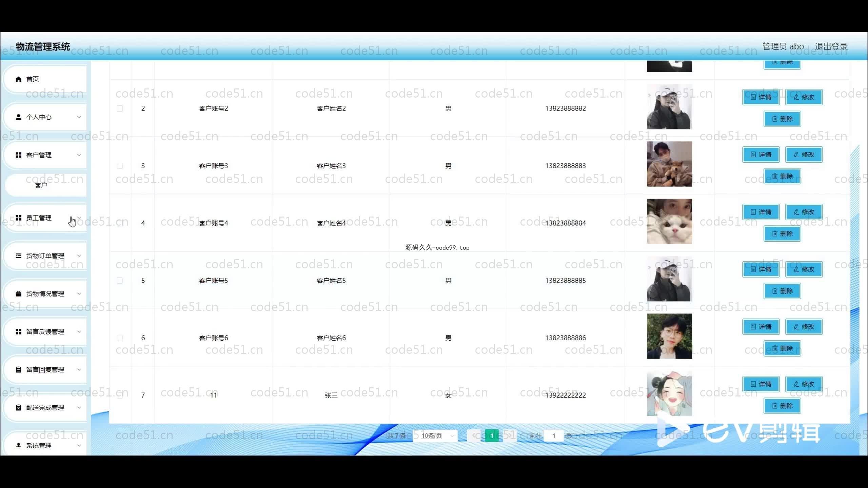Expand the 货物情况管理 chevron

tap(79, 294)
